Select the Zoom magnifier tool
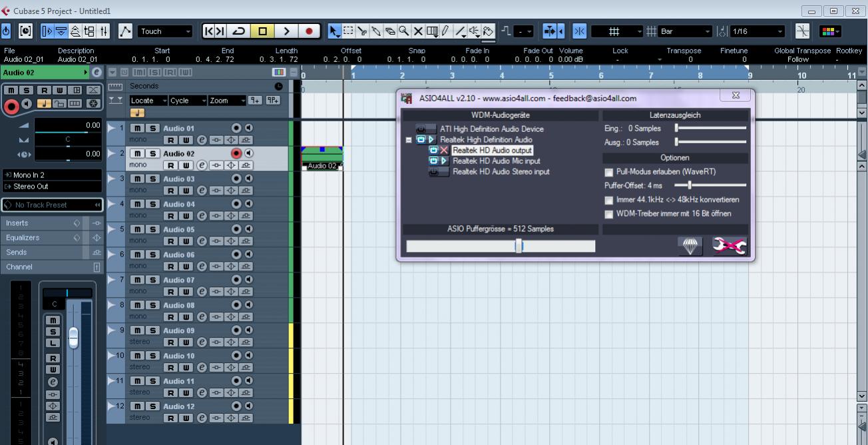This screenshot has height=445, width=868. click(x=405, y=31)
